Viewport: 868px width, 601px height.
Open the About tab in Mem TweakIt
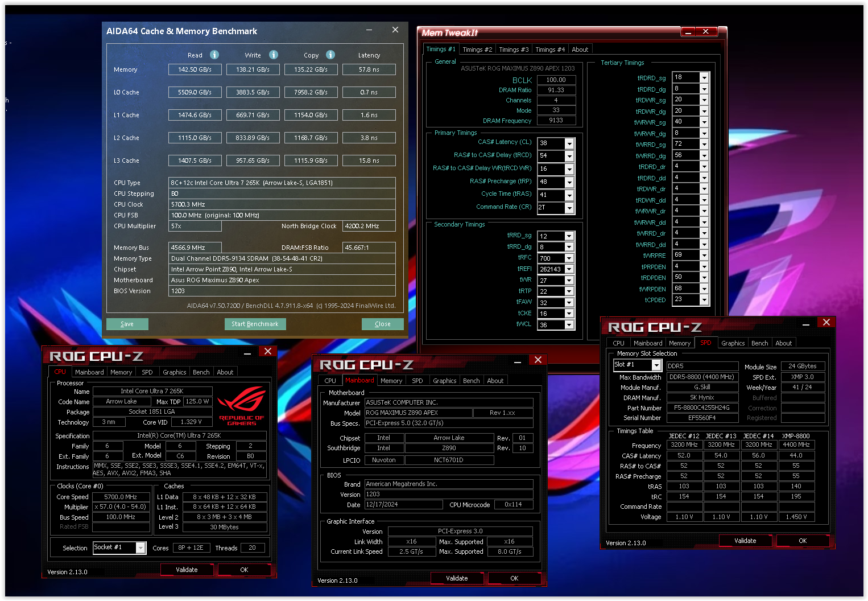tap(580, 50)
